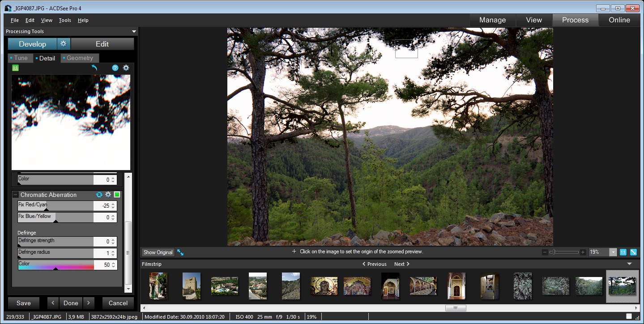Open the Filmstrip panel dropdown arrow
This screenshot has width=644, height=324.
pyautogui.click(x=630, y=264)
